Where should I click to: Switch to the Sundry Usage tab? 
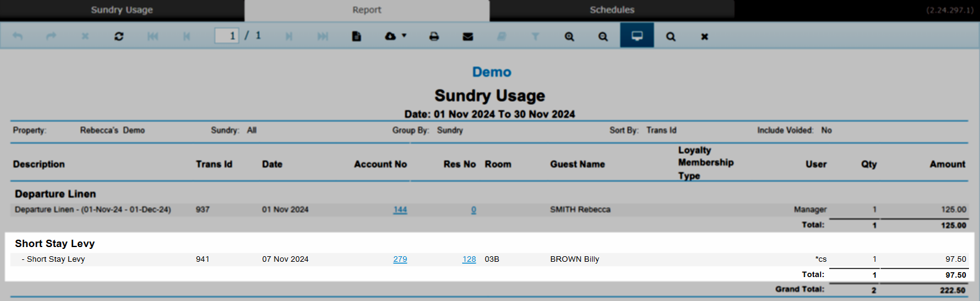click(122, 10)
